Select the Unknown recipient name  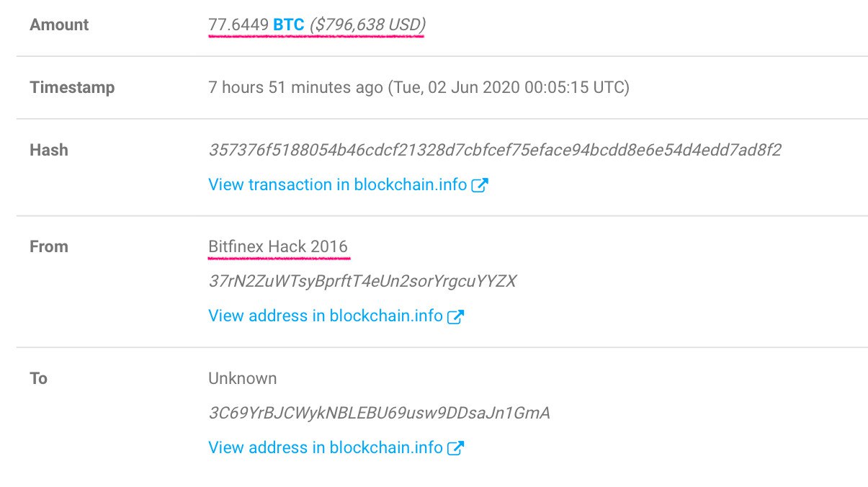pos(242,378)
